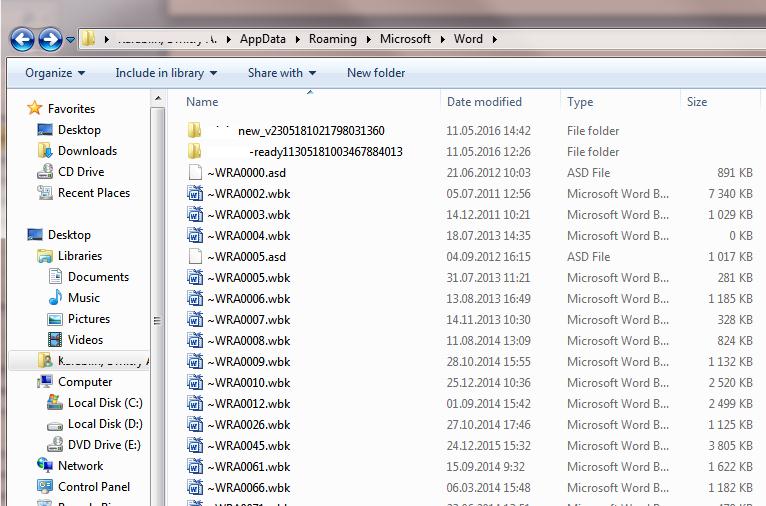Click the Local Disk (C:) drive icon
Viewport: 766px width, 506px height.
(55, 403)
